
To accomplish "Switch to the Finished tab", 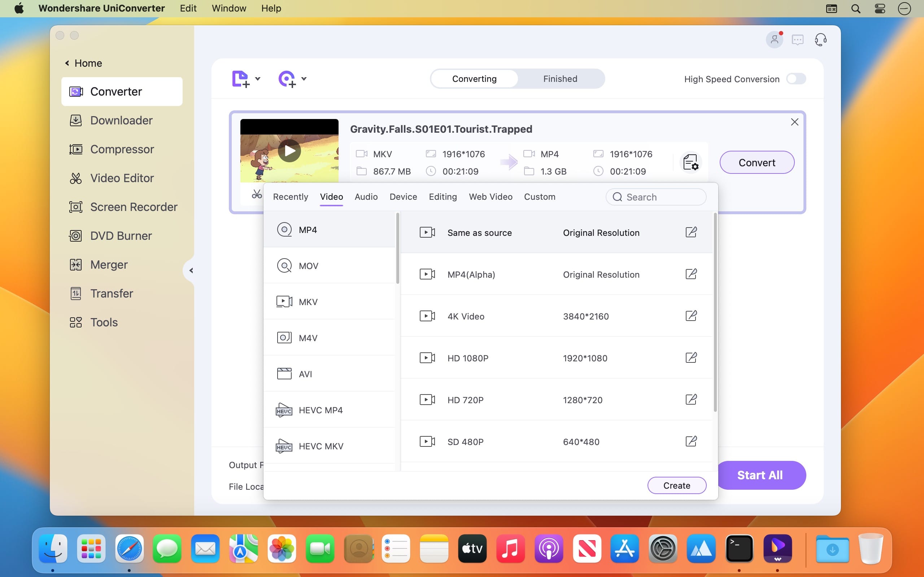I will tap(560, 79).
